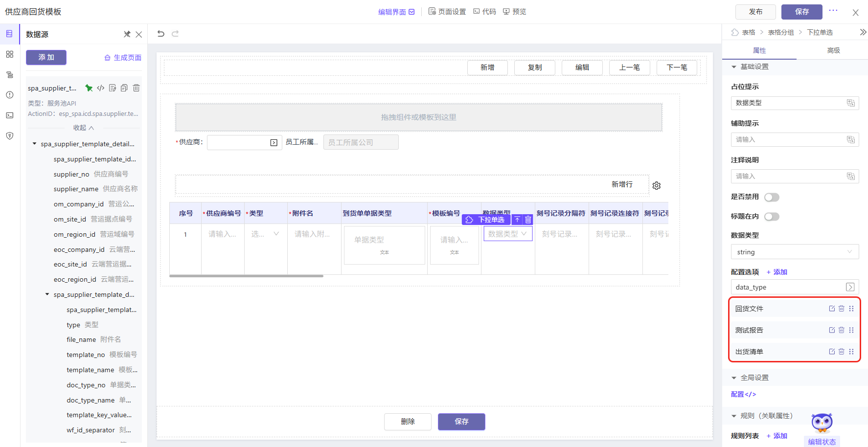Click the 生成页面 link

[123, 58]
